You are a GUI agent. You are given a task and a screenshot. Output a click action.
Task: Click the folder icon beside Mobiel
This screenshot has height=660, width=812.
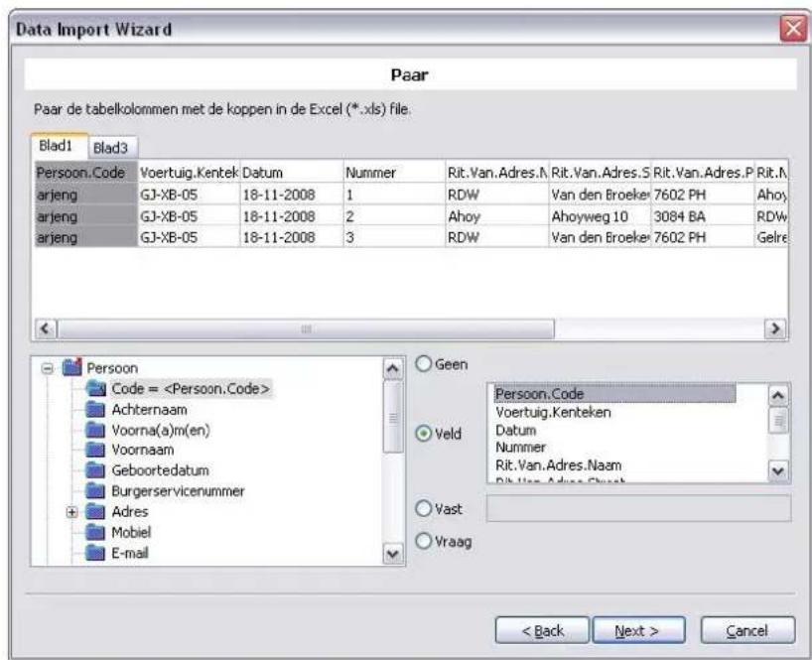click(95, 532)
